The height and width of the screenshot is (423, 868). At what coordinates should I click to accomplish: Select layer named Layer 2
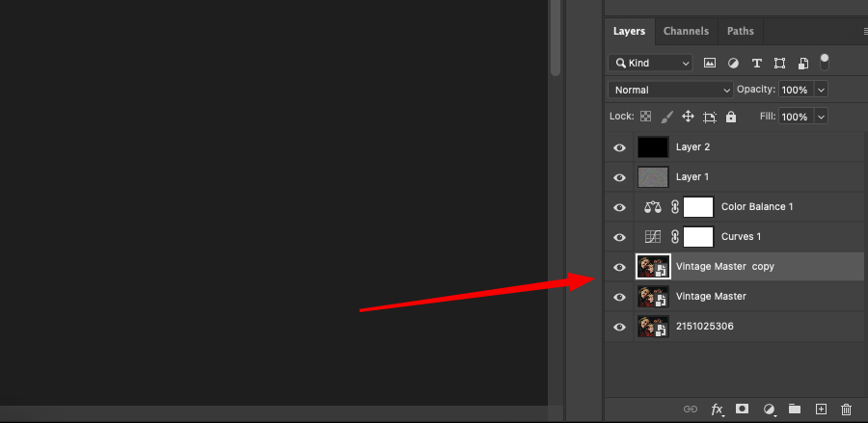[x=692, y=147]
